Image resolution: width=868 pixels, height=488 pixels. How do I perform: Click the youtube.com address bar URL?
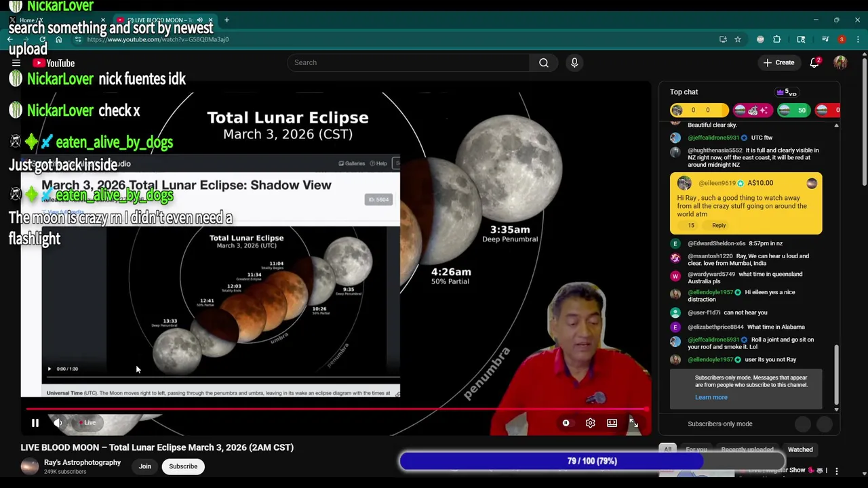158,39
